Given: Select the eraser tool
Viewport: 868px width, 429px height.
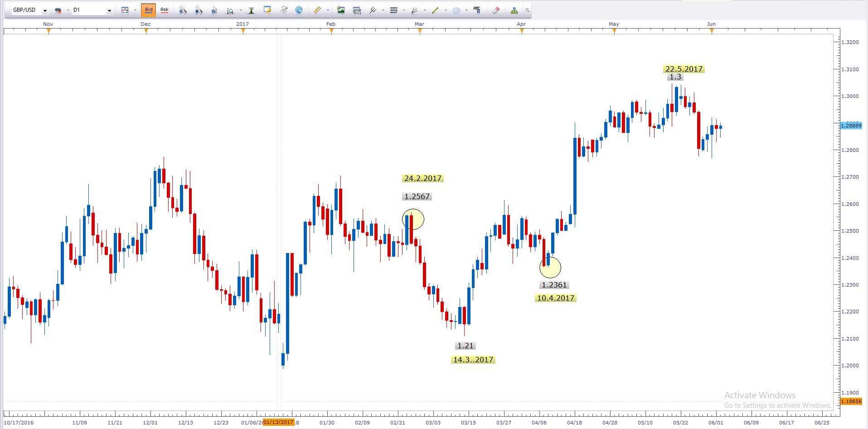Looking at the screenshot, I should 495,10.
